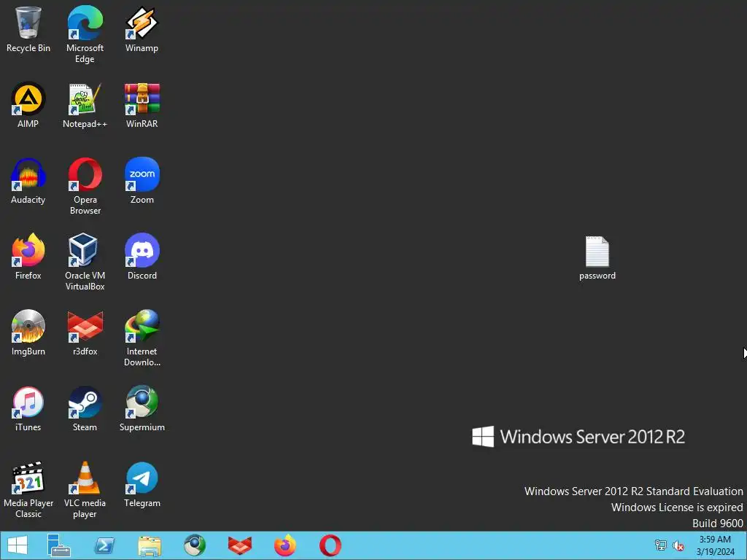Select the Notepad++ desktop icon

coord(85,105)
